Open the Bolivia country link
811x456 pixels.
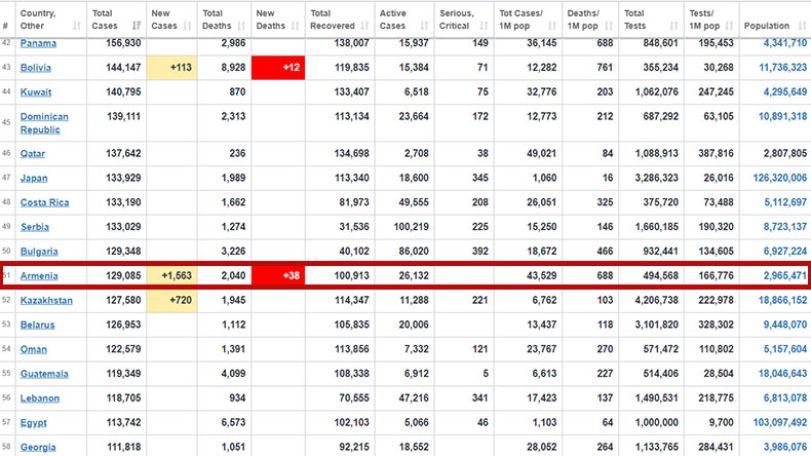pyautogui.click(x=36, y=68)
